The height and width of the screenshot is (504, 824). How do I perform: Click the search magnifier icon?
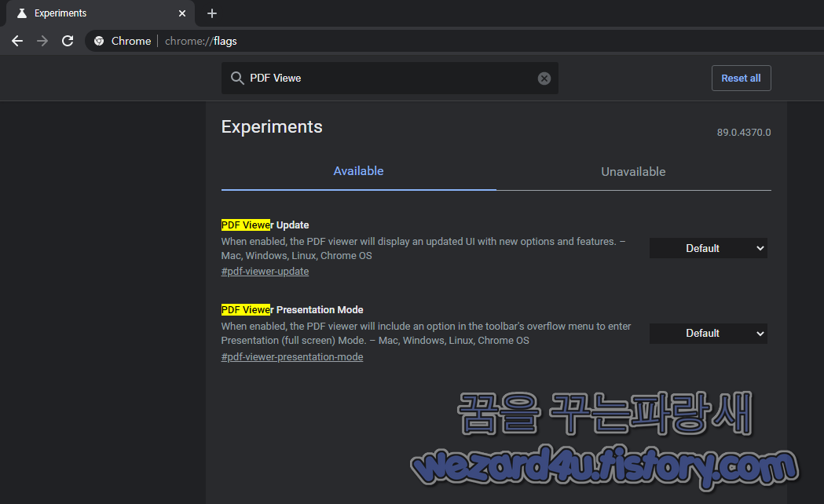pos(237,79)
